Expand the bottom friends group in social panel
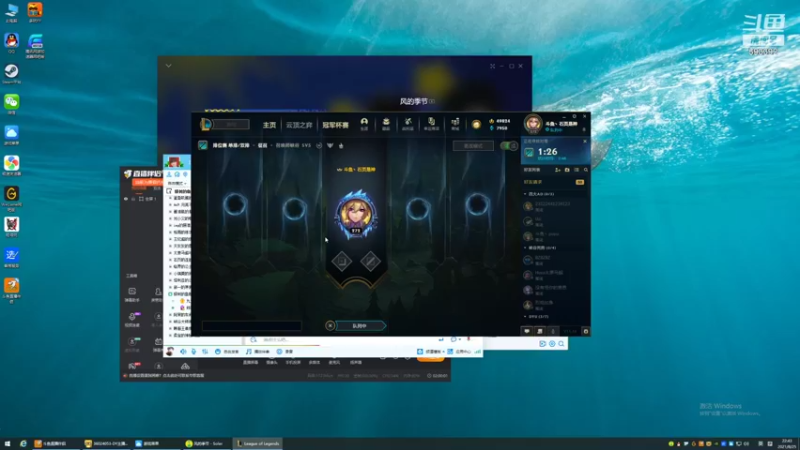 coord(525,316)
